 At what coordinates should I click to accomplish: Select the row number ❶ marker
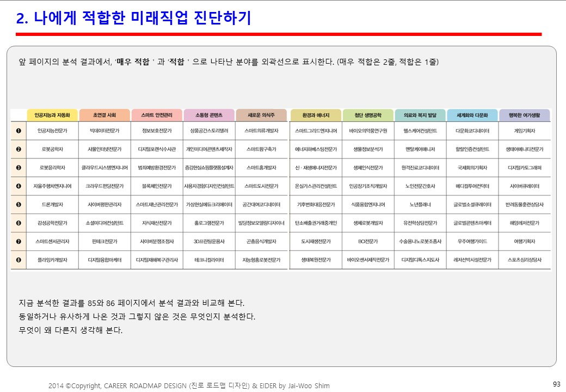tap(19, 131)
